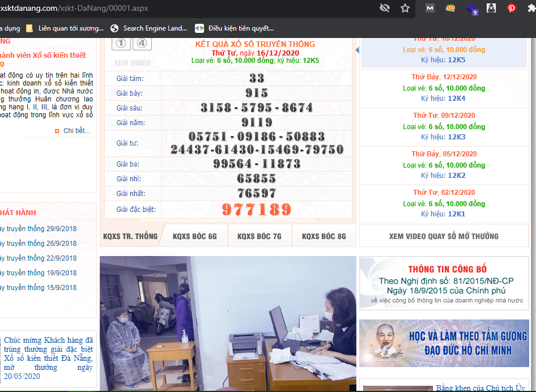Click the SQ extension icon in toolbar
The image size is (536, 392).
pos(450,8)
